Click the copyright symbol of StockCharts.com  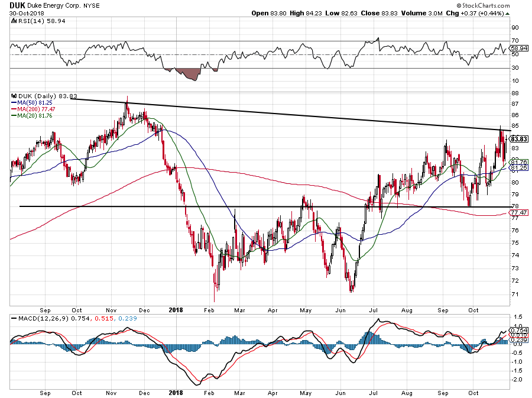[x=459, y=5]
